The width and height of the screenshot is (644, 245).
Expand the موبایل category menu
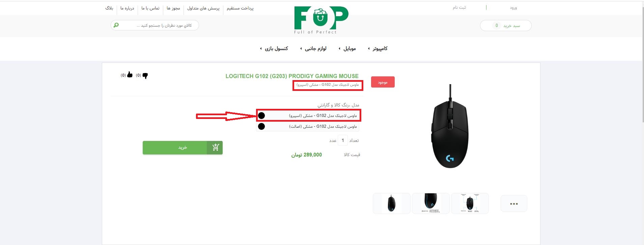[x=347, y=49]
